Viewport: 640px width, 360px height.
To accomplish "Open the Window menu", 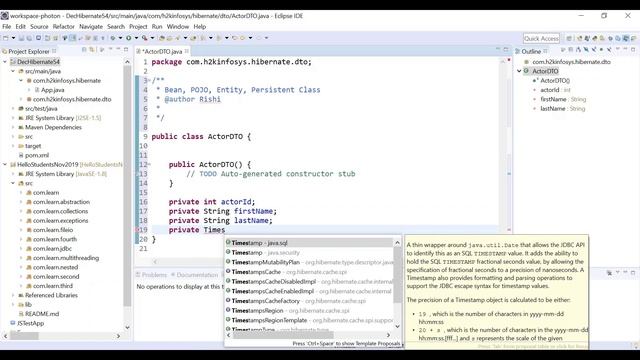I will pyautogui.click(x=178, y=27).
